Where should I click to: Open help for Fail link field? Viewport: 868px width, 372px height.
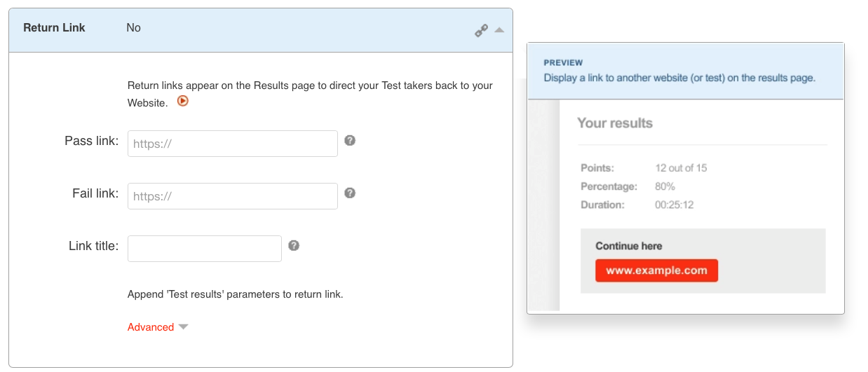click(350, 193)
